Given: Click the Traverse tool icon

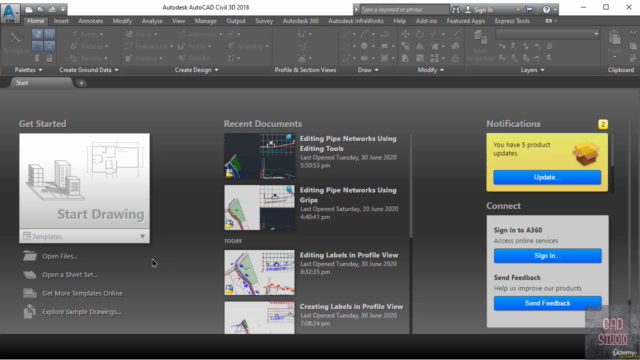Looking at the screenshot, I should tap(74, 58).
